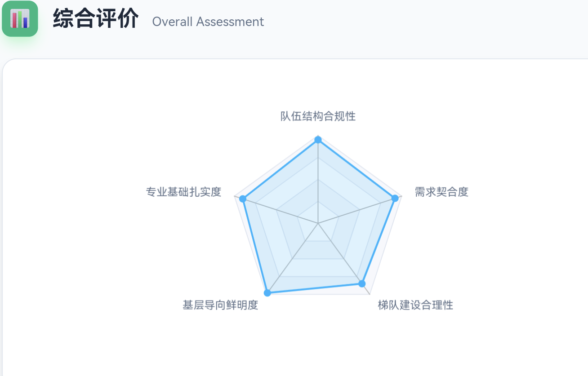Click the 综合评价 heading

point(95,20)
